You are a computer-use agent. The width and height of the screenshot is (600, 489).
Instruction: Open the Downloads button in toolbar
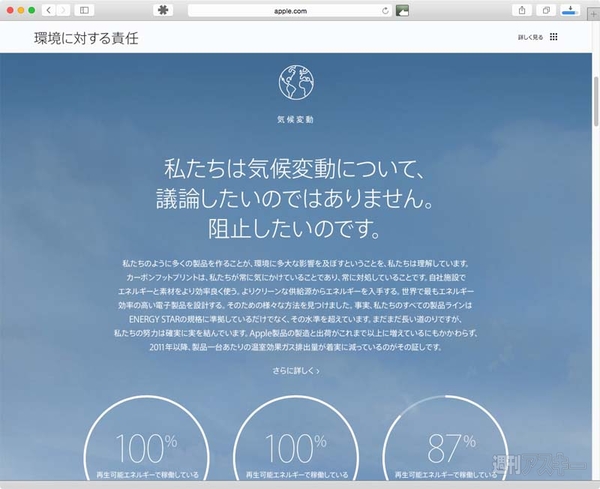(x=570, y=10)
